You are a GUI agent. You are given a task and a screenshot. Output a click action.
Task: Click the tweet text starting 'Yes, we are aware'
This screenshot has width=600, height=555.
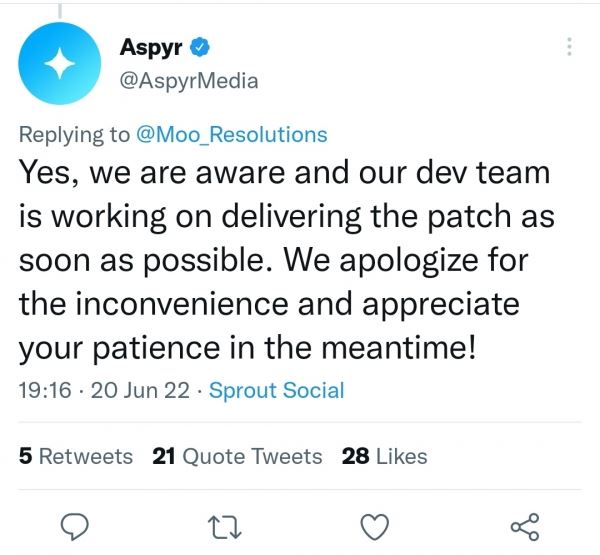(286, 260)
